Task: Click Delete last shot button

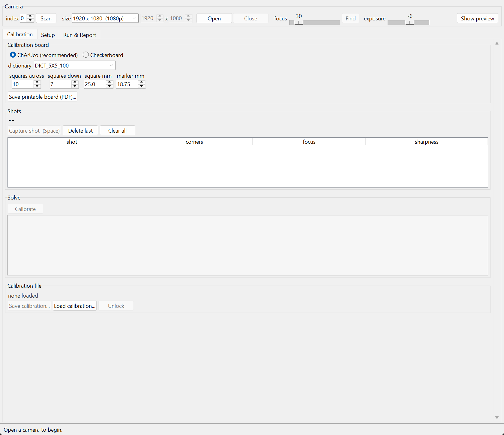Action: point(80,130)
